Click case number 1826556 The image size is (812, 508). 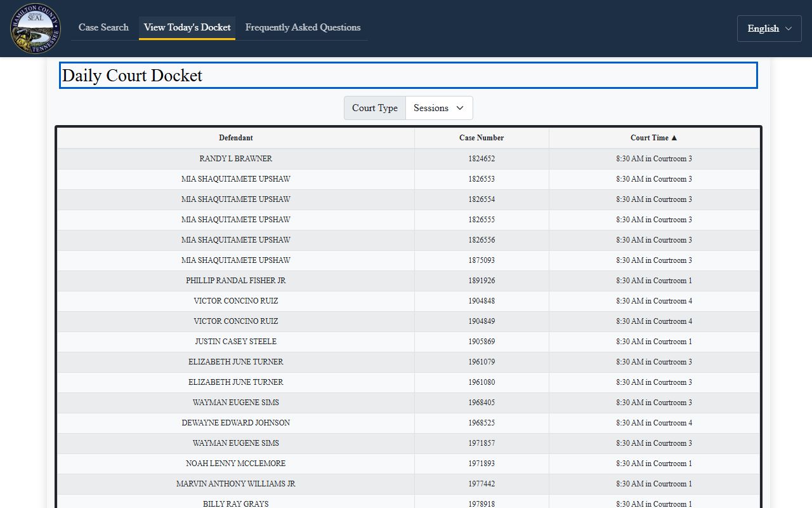tap(481, 240)
